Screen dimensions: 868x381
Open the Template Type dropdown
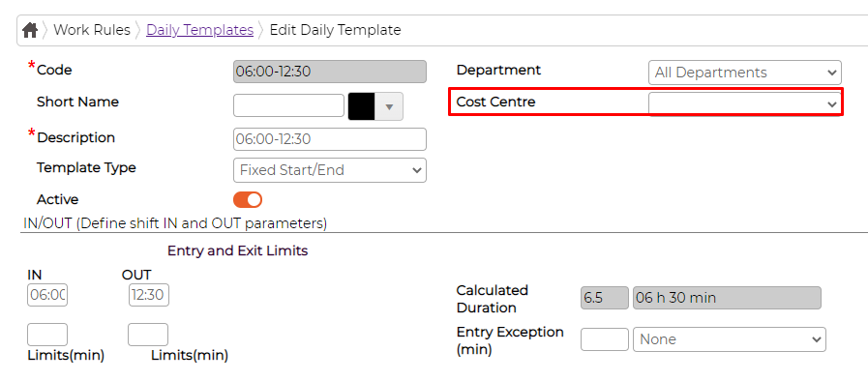pos(330,170)
